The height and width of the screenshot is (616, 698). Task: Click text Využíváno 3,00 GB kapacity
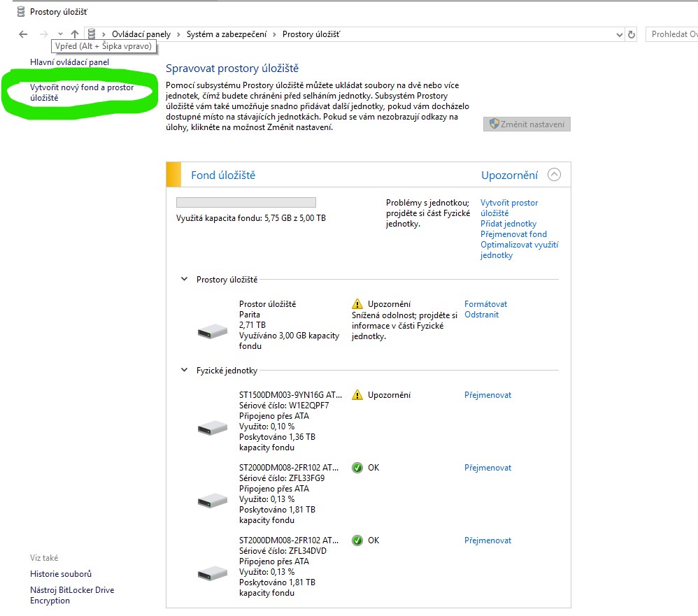coord(290,336)
